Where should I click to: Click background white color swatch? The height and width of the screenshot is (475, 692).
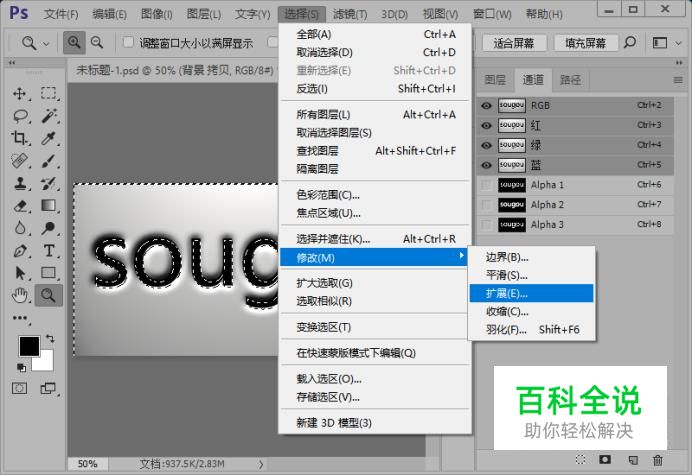[45, 363]
